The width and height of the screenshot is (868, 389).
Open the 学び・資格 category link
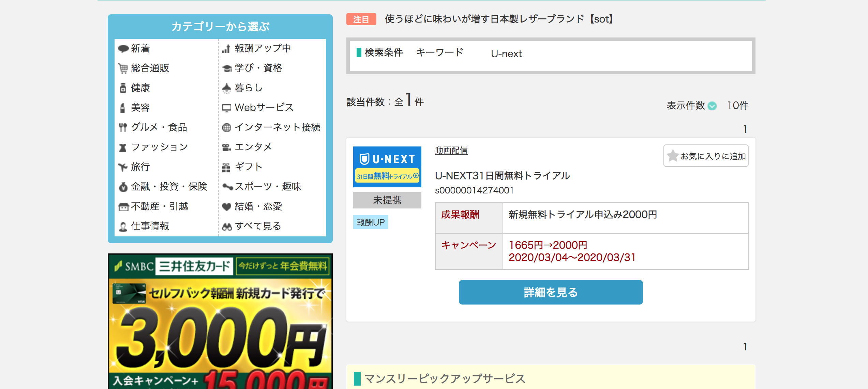[258, 68]
